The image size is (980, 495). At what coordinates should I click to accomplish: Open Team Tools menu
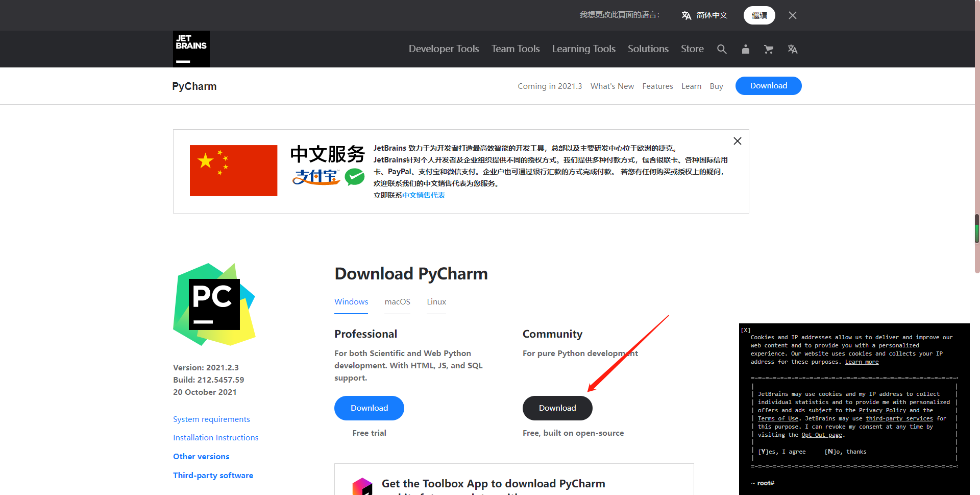(x=516, y=49)
